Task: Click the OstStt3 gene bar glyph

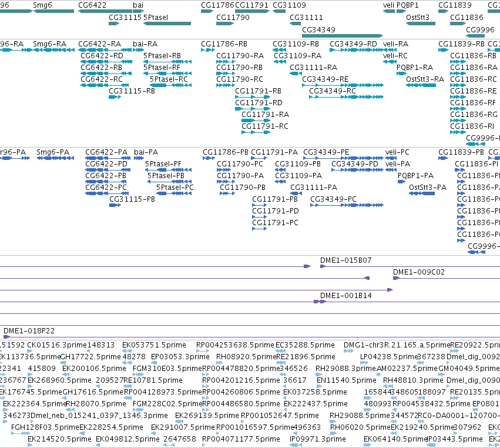Action: [x=421, y=24]
